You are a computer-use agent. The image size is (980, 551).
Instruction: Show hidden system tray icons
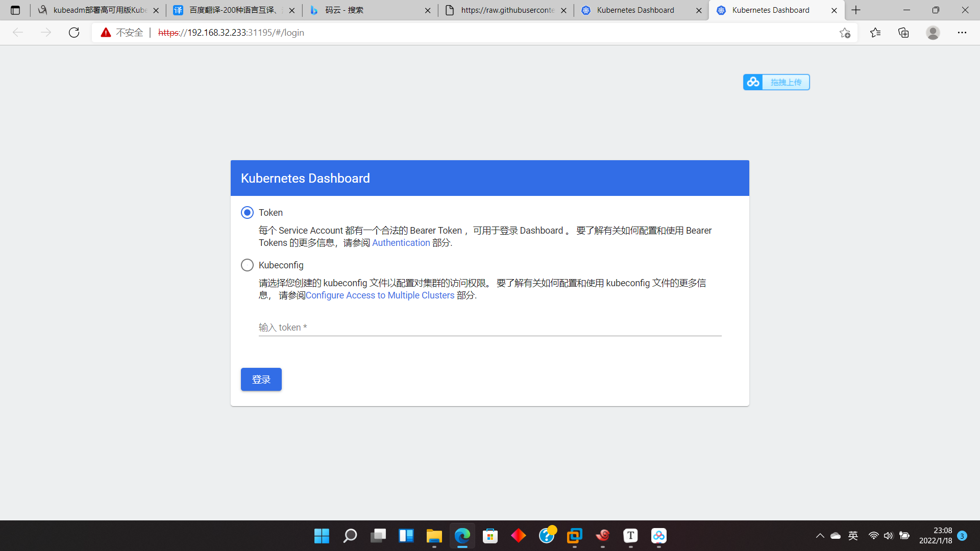click(x=820, y=536)
